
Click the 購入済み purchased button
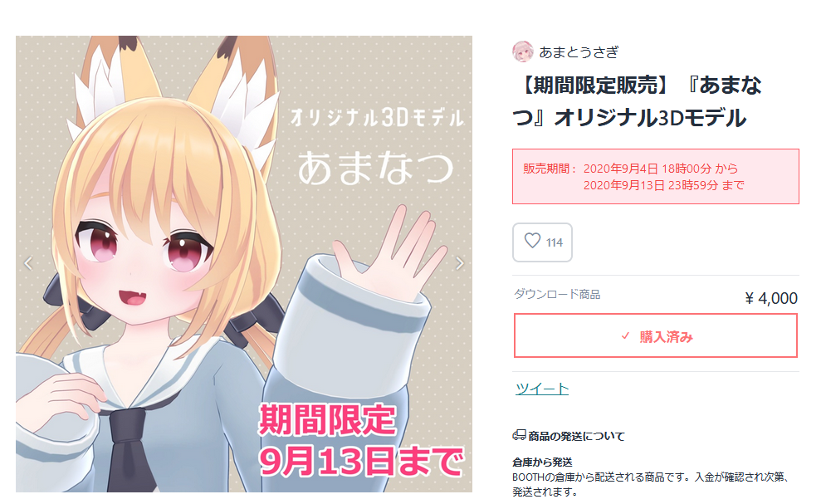655,336
